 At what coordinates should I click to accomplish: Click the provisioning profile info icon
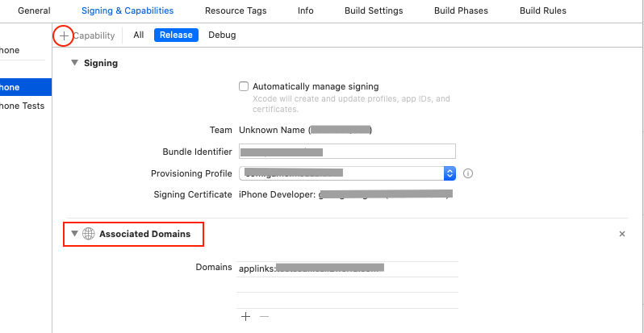point(468,173)
